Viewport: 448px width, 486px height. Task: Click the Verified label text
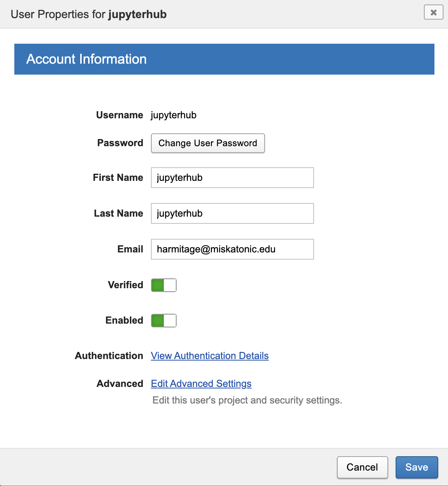pos(125,285)
